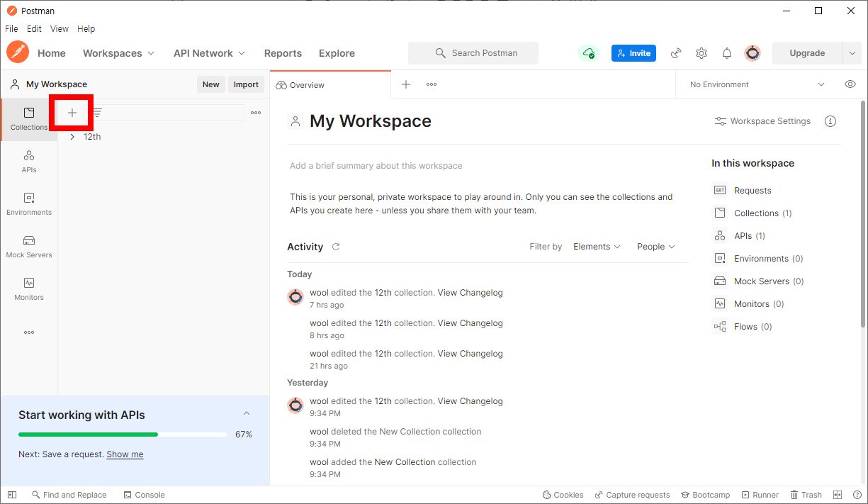Open Collections (1) in workspace list

(x=752, y=213)
